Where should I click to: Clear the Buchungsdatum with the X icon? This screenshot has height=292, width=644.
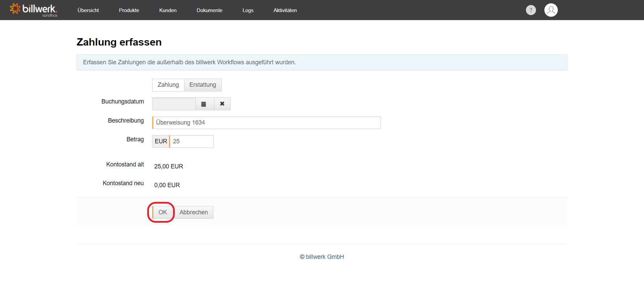coord(222,104)
